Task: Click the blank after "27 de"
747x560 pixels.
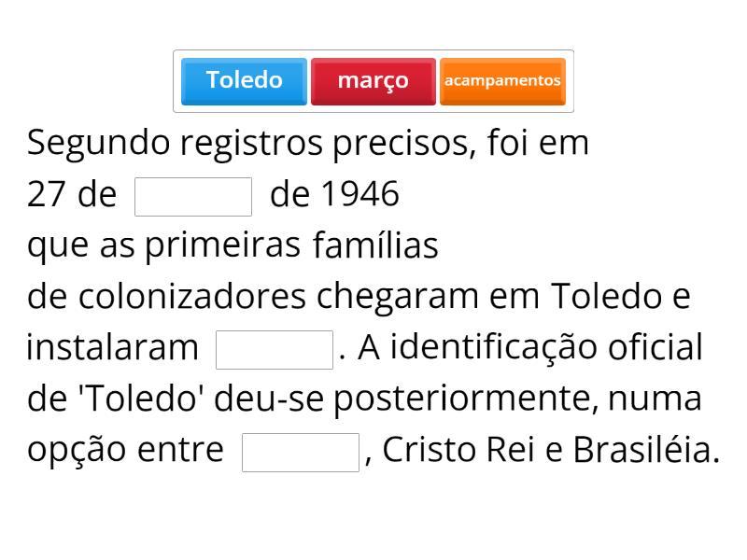Action: [x=193, y=196]
